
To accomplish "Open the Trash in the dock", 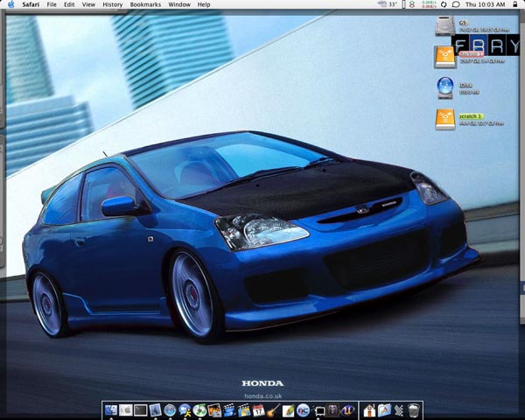I will click(x=414, y=409).
